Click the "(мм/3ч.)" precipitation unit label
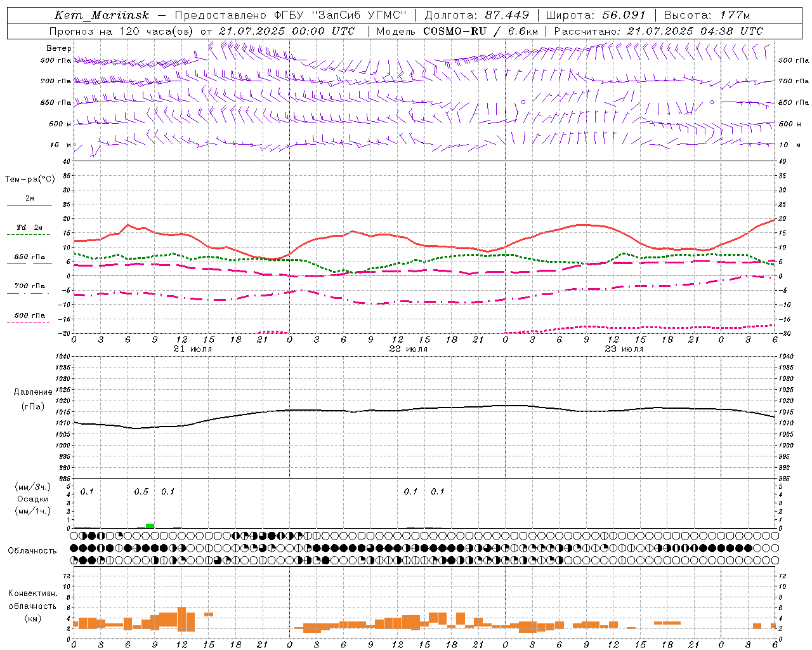Viewport: 812px width, 650px height. point(32,487)
